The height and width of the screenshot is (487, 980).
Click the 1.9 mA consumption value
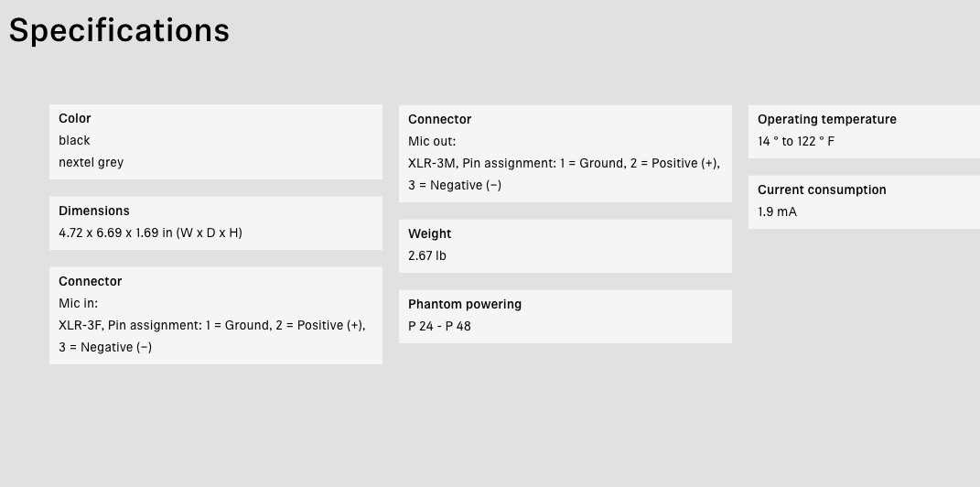(777, 211)
